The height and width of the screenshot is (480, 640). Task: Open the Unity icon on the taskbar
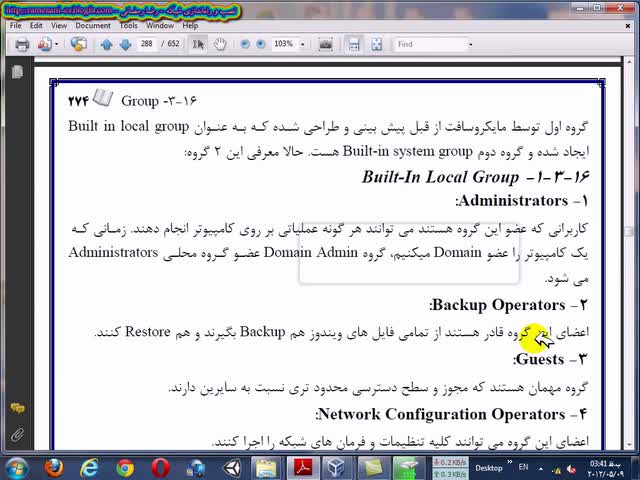click(x=232, y=468)
